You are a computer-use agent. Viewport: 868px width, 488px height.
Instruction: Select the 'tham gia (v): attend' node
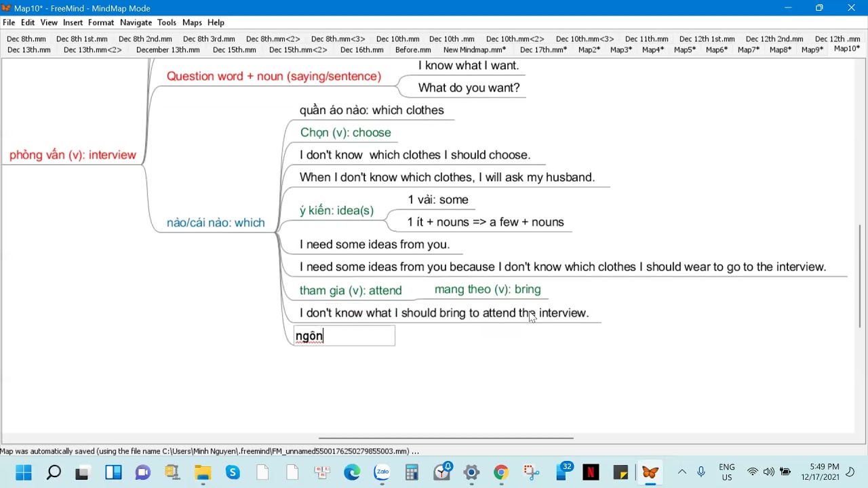tap(351, 290)
